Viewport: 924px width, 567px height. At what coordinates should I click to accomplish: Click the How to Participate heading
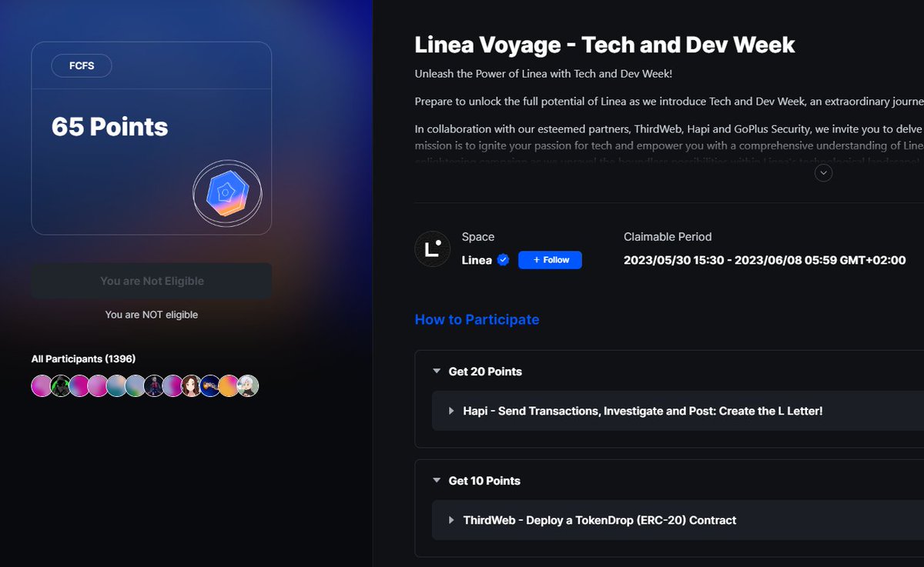(x=477, y=319)
